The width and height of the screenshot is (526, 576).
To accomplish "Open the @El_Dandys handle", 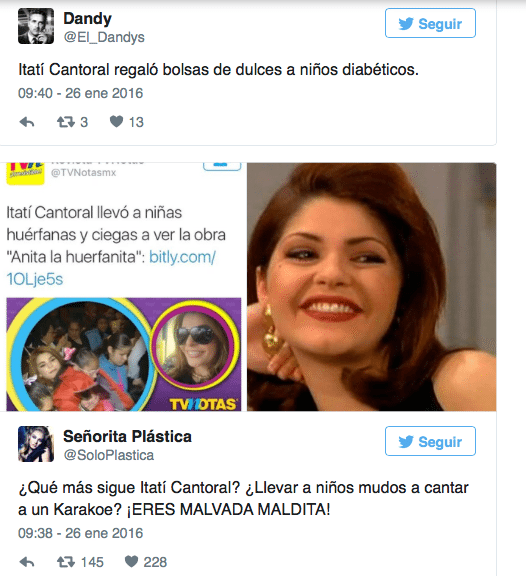I will coord(104,37).
